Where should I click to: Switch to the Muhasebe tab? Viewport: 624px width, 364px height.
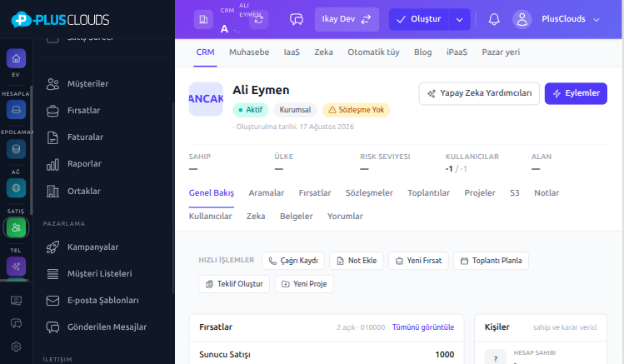pyautogui.click(x=249, y=52)
